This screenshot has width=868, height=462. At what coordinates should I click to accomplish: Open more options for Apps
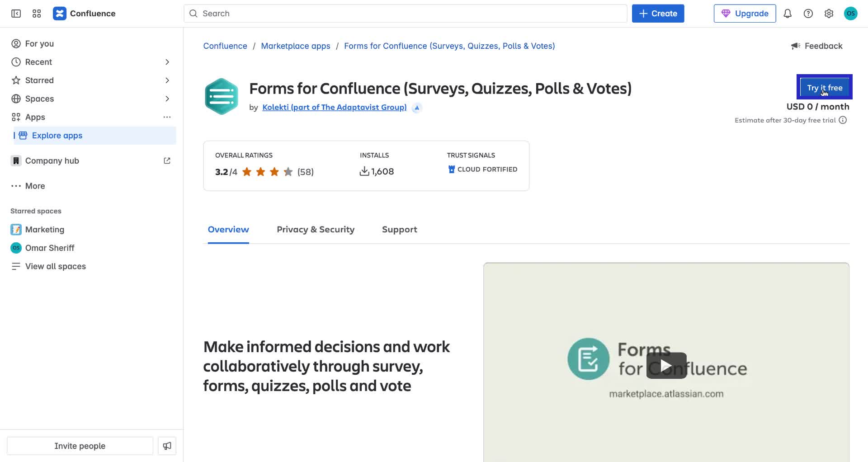[167, 117]
